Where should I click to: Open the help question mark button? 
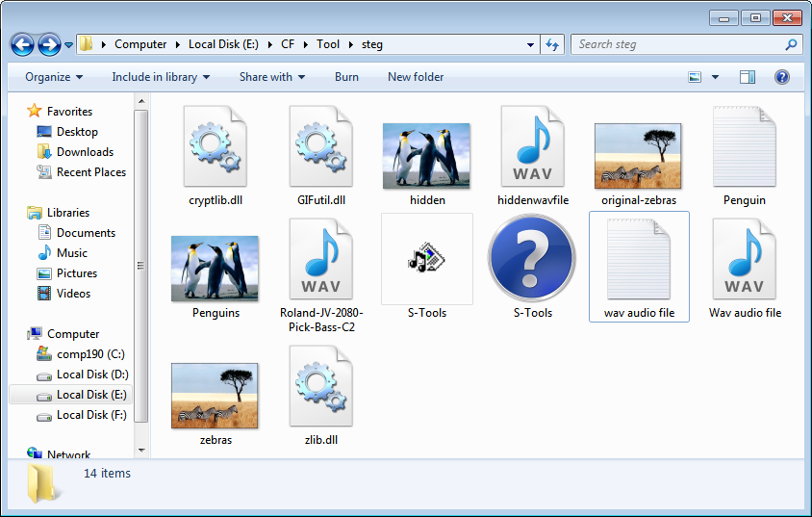[781, 77]
